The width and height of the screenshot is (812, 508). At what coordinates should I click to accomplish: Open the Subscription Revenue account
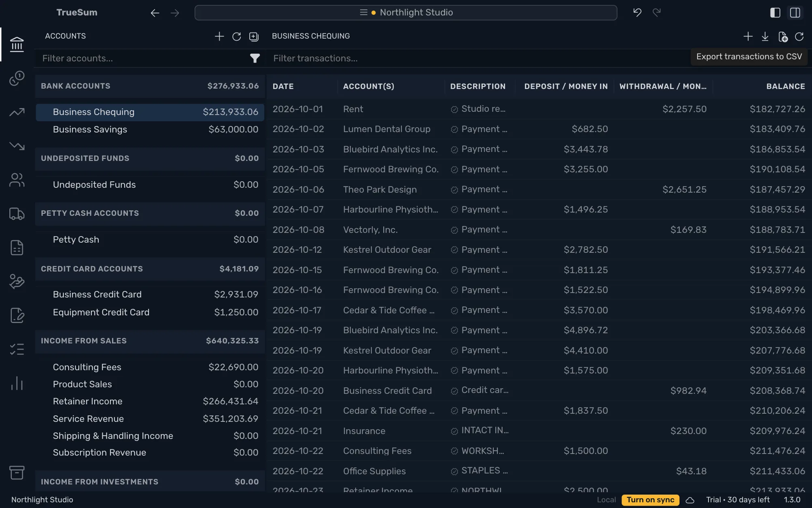tap(150, 453)
